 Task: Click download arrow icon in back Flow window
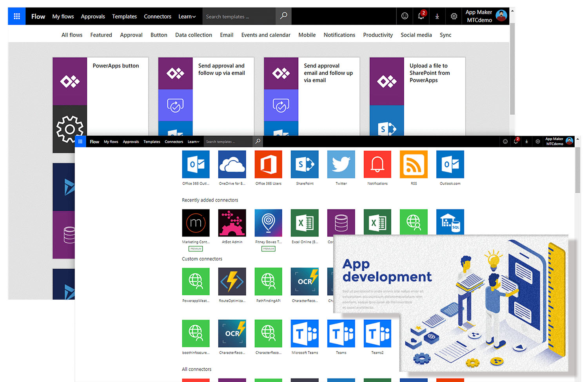(x=437, y=16)
